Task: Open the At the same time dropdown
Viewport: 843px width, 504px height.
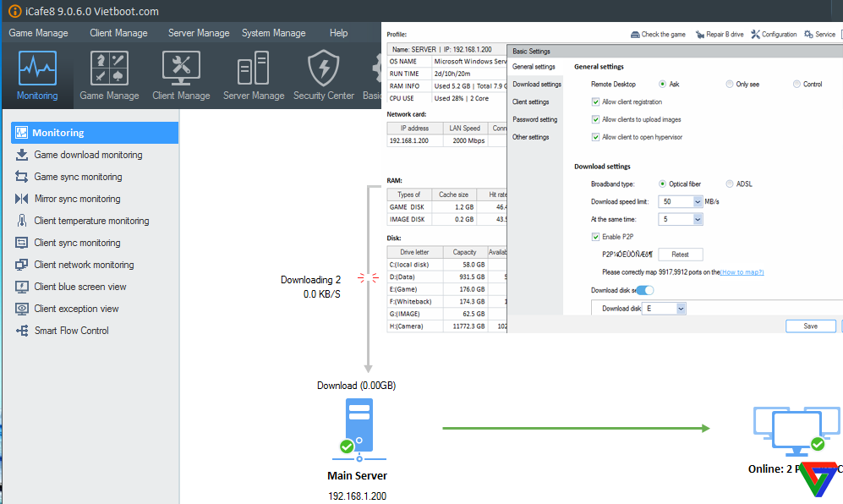Action: pyautogui.click(x=698, y=219)
